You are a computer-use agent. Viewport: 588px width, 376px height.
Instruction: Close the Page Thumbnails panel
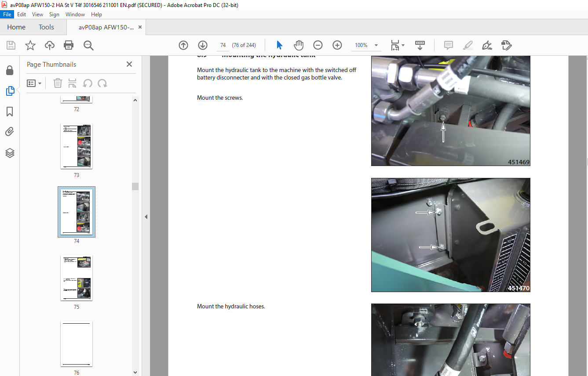(129, 64)
